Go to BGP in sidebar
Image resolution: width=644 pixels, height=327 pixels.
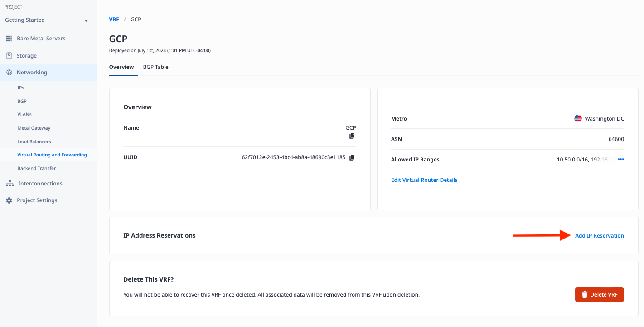coord(22,101)
